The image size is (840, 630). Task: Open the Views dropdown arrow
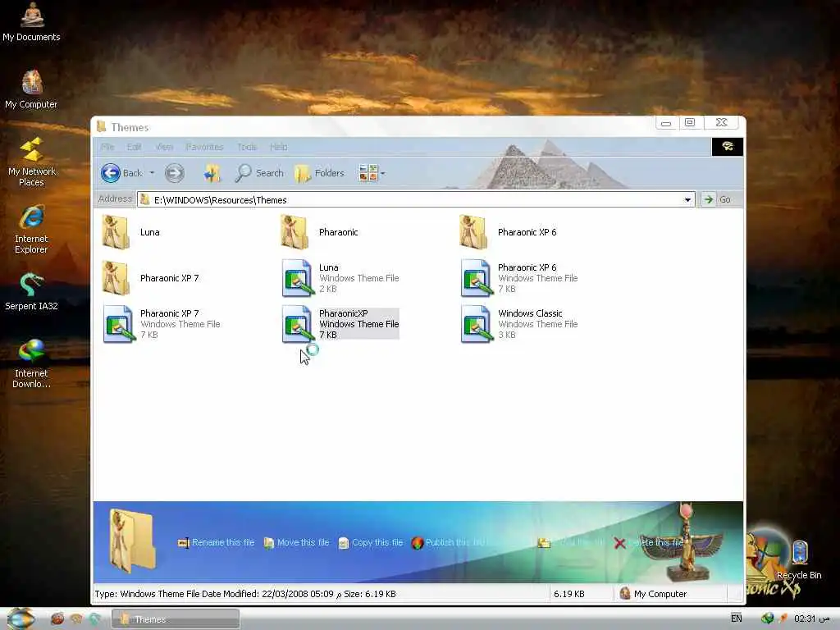383,174
